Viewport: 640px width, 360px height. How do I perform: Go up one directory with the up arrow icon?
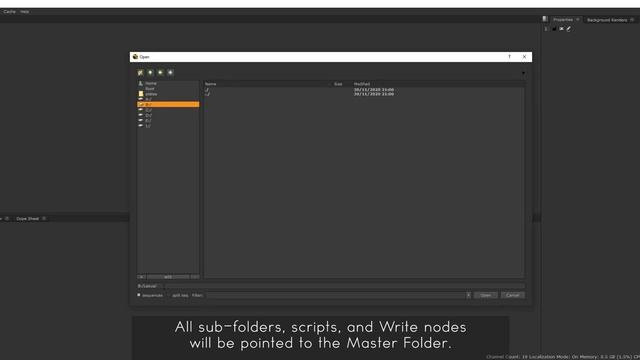coord(151,73)
